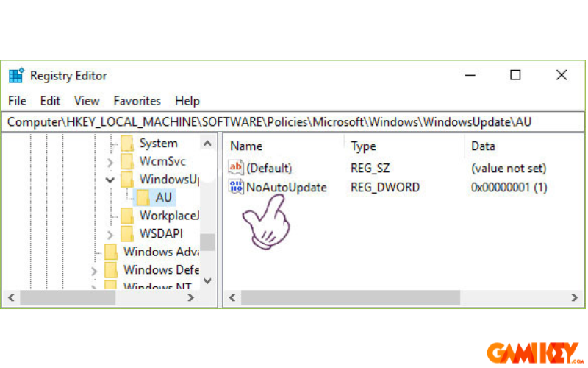Click the REG_DWORD type cell

[385, 188]
